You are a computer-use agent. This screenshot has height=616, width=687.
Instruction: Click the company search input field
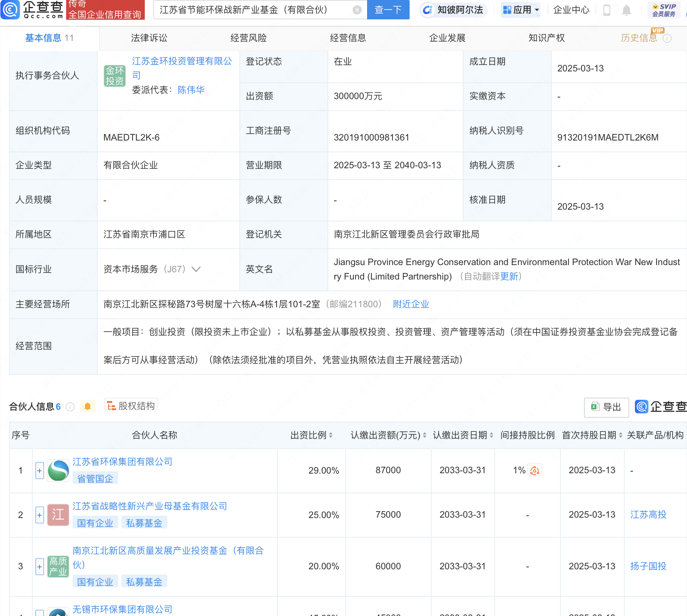point(253,10)
